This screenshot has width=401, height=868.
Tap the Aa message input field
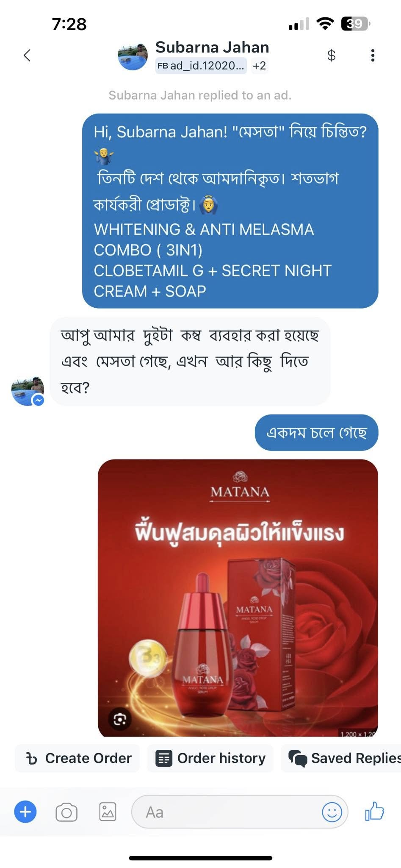coord(240,812)
